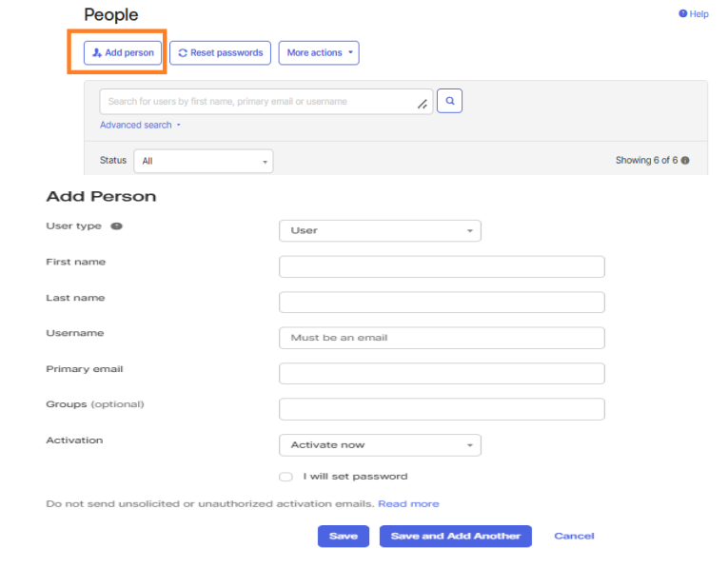The image size is (728, 568).
Task: Click the Reset passwords button
Action: (x=220, y=53)
